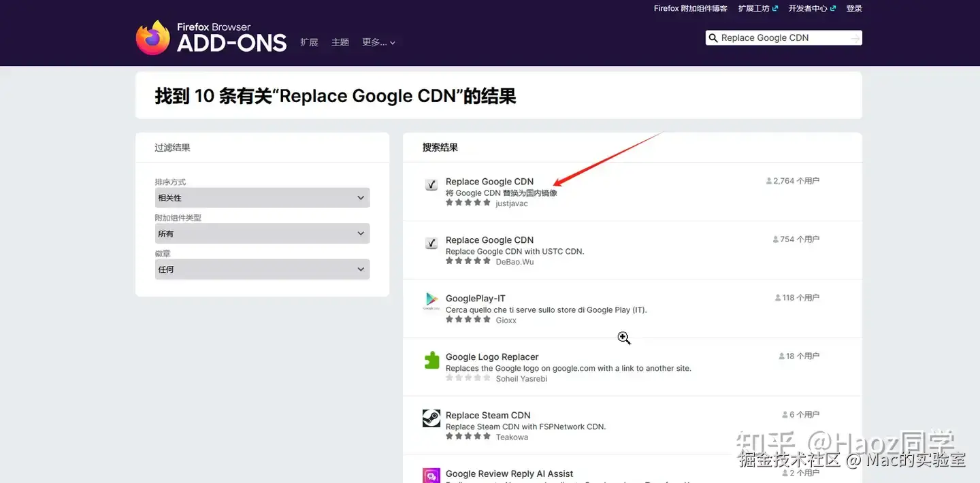Click description 将 Google CDN 替换为国内镜像
The width and height of the screenshot is (980, 483).
point(502,193)
